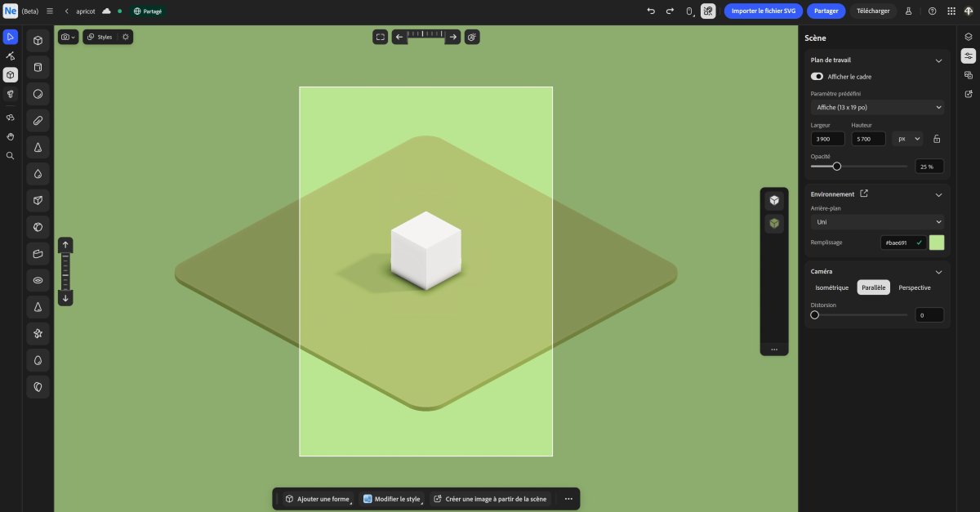The height and width of the screenshot is (512, 980).
Task: Switch camera to Perspective
Action: pos(914,287)
